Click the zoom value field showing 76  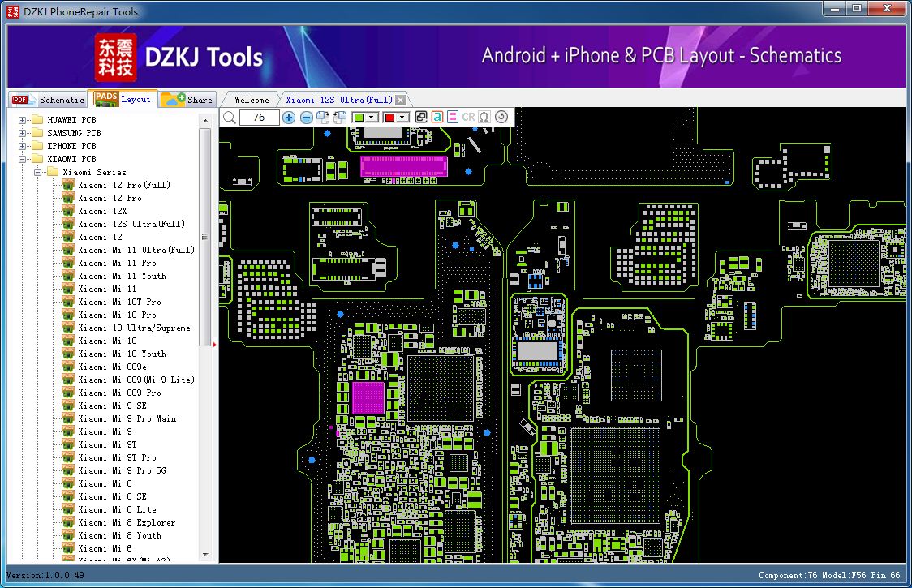[260, 118]
